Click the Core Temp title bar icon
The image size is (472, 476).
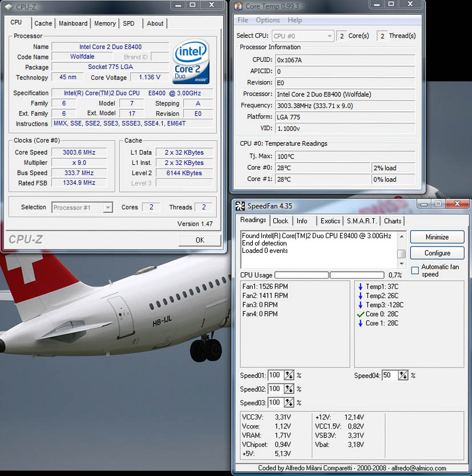pyautogui.click(x=238, y=6)
